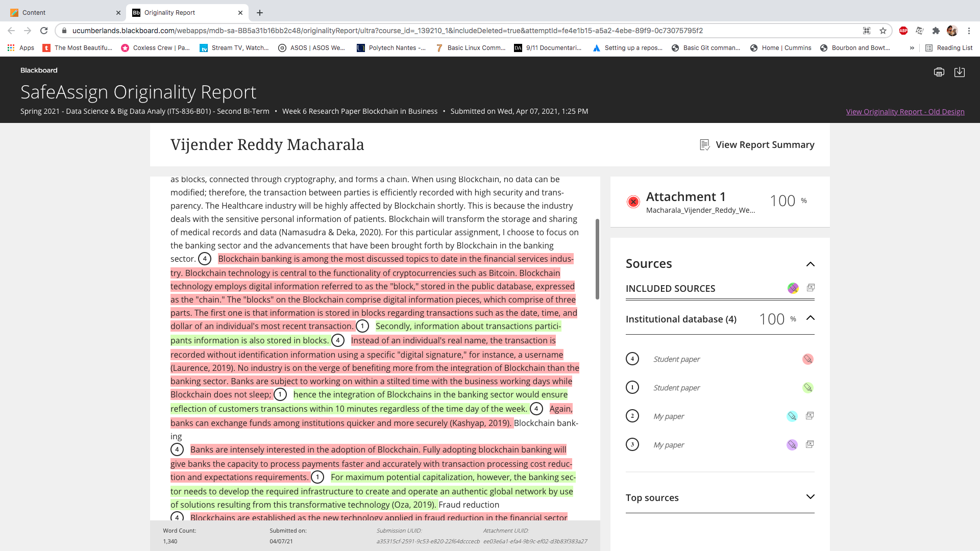Click citation marker 1 before 'hence the integration'
Screen dimensions: 980x551
[x=280, y=394]
